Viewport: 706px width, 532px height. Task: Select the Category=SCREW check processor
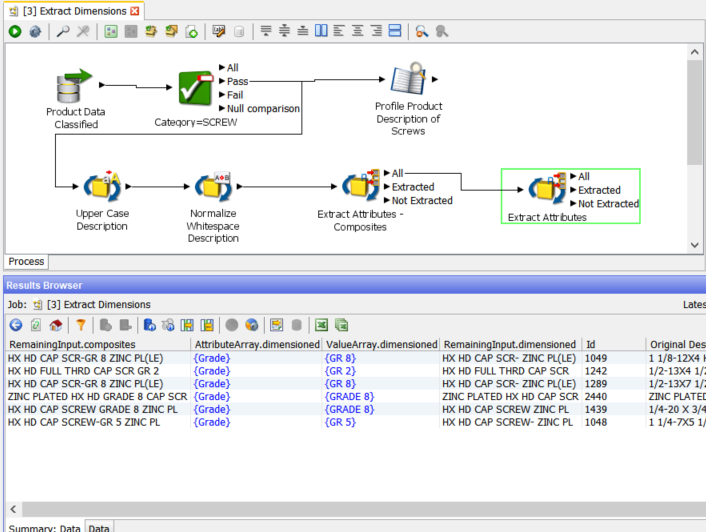click(x=196, y=89)
